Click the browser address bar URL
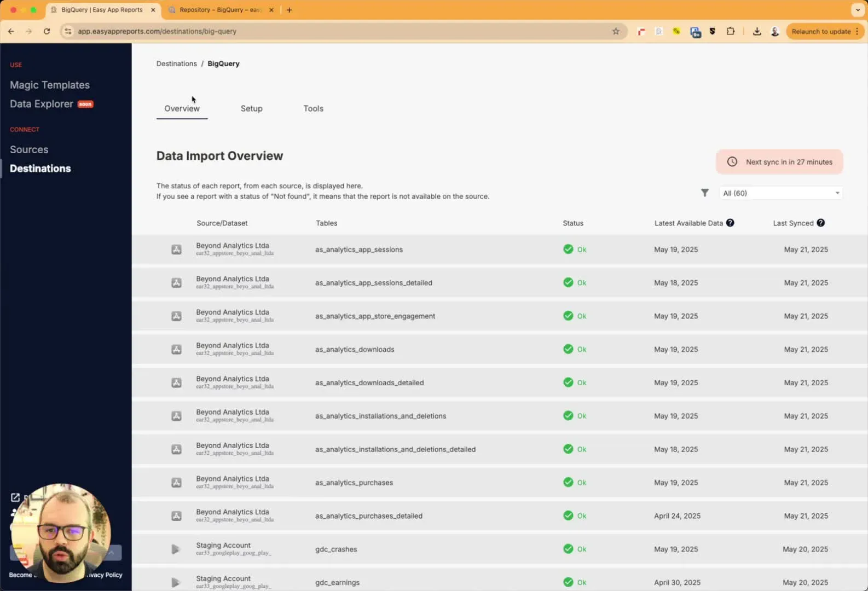The width and height of the screenshot is (868, 591). click(x=157, y=31)
